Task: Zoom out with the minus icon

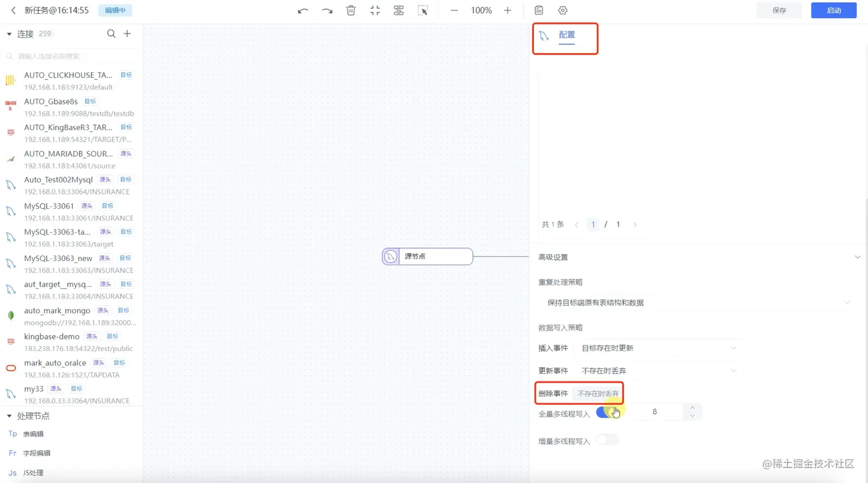Action: click(454, 10)
